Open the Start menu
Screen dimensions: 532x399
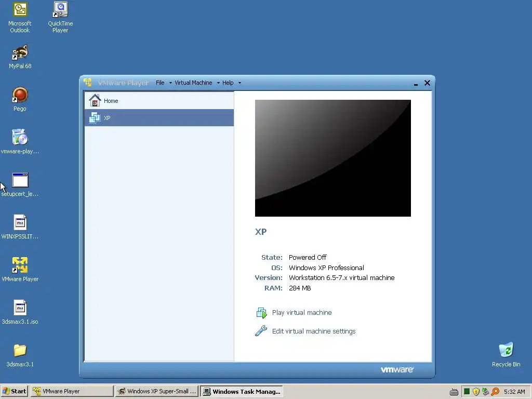pyautogui.click(x=15, y=391)
